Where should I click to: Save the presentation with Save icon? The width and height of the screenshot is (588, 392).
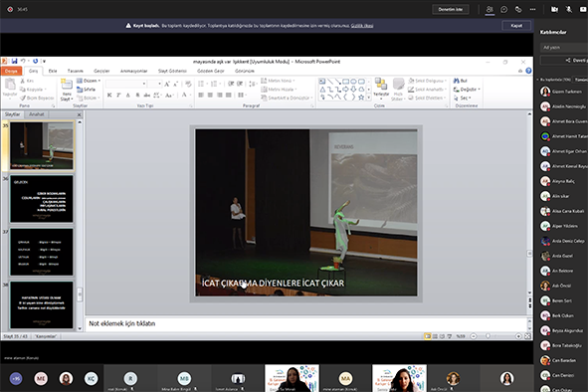coord(14,61)
